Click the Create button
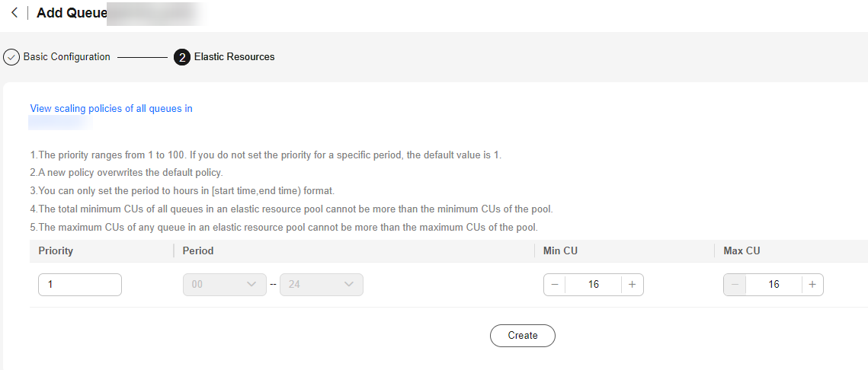This screenshot has height=370, width=868. click(x=523, y=336)
